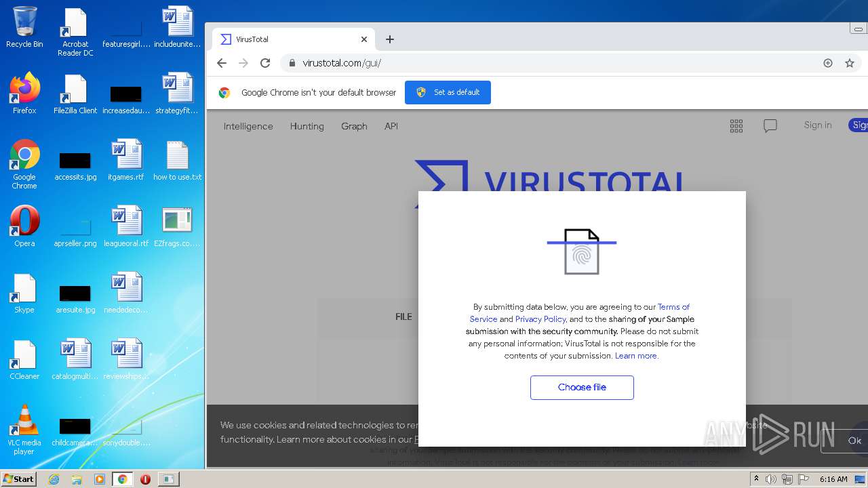The image size is (868, 488).
Task: Launch CCleaner desktop shortcut
Action: click(x=24, y=359)
